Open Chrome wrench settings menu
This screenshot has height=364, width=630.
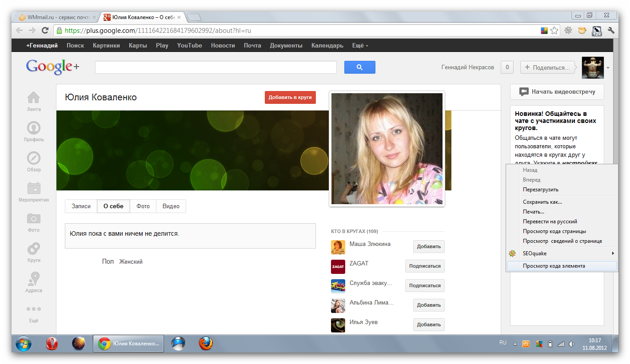pos(611,31)
